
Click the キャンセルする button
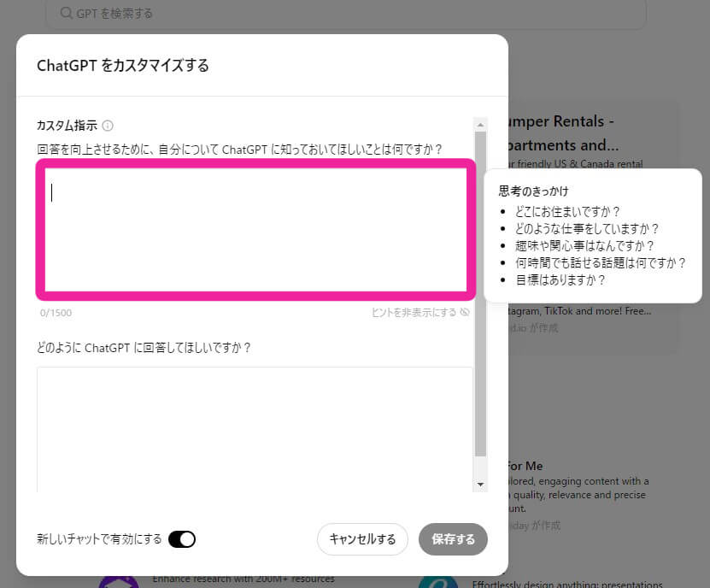(362, 539)
